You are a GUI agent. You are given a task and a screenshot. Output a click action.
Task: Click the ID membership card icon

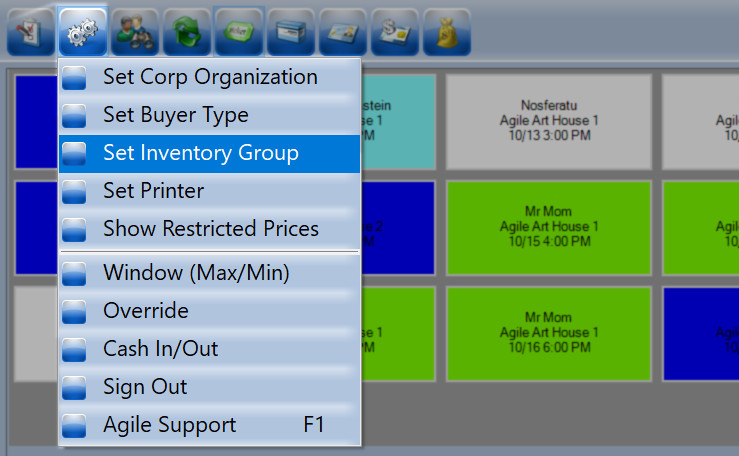tap(343, 32)
